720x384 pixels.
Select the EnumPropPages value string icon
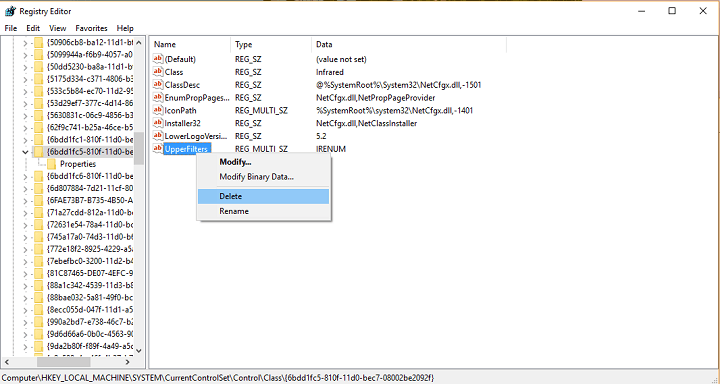tap(158, 97)
